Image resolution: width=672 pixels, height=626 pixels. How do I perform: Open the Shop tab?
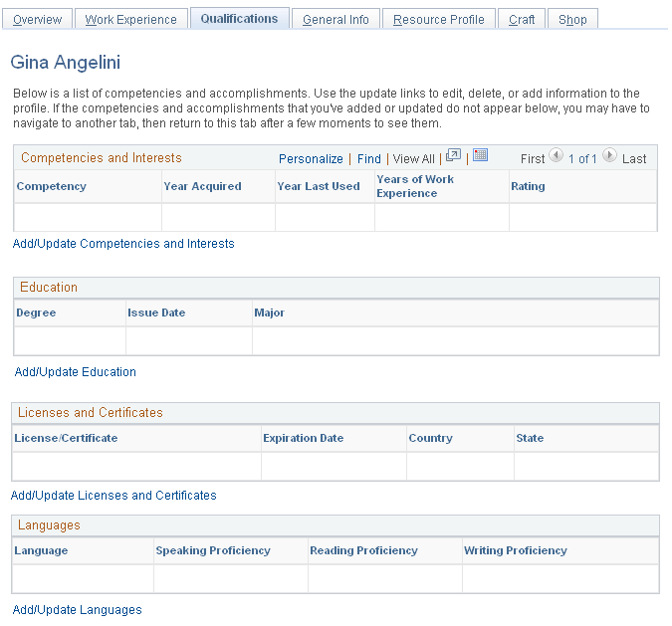coord(572,19)
